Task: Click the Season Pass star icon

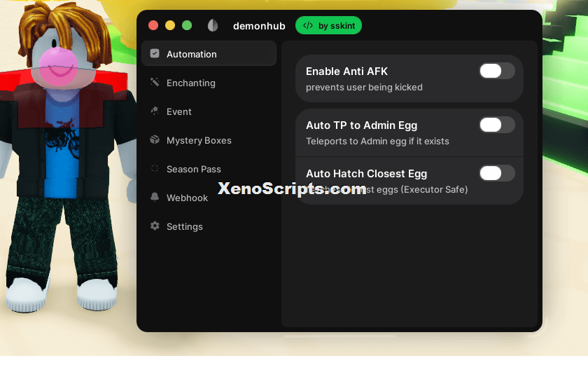Action: pos(155,168)
